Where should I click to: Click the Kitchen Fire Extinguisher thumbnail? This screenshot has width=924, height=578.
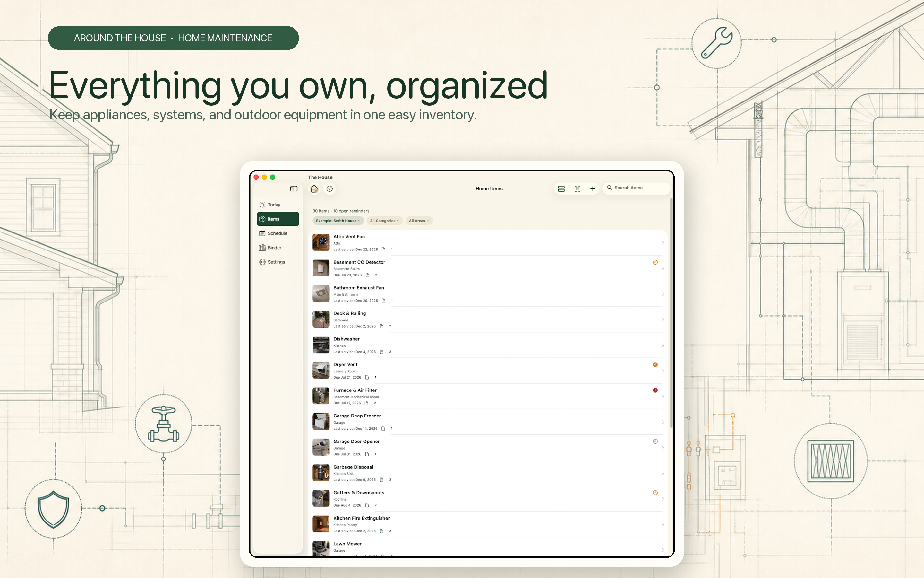pyautogui.click(x=321, y=524)
